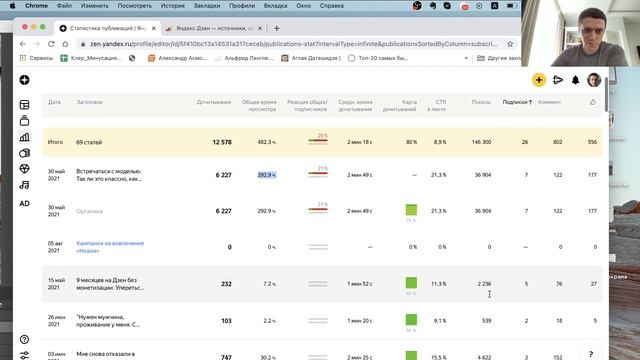Open the help question mark sidebar icon
The width and height of the screenshot is (640, 360).
click(24, 339)
